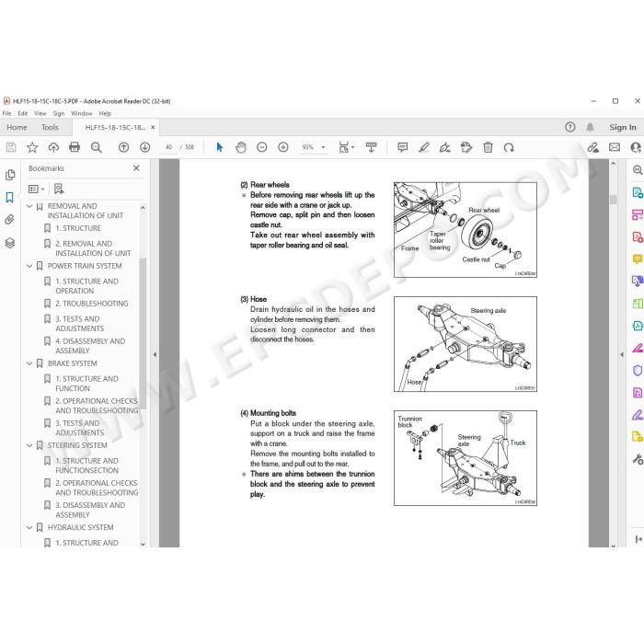Go to next page arrow
This screenshot has width=644, height=644.
pos(145,147)
